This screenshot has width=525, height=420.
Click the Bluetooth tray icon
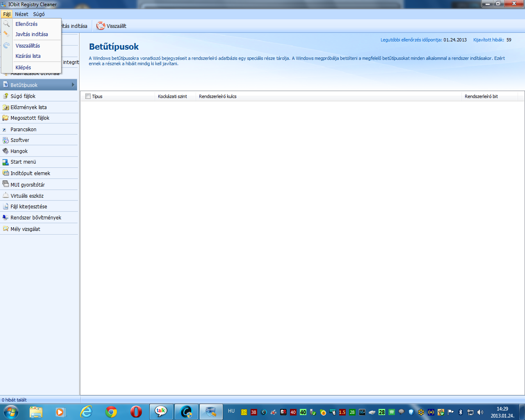pyautogui.click(x=461, y=412)
